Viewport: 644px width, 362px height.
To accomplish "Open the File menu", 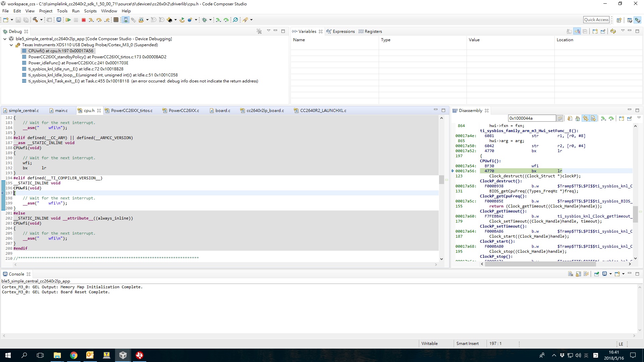I will (x=5, y=11).
